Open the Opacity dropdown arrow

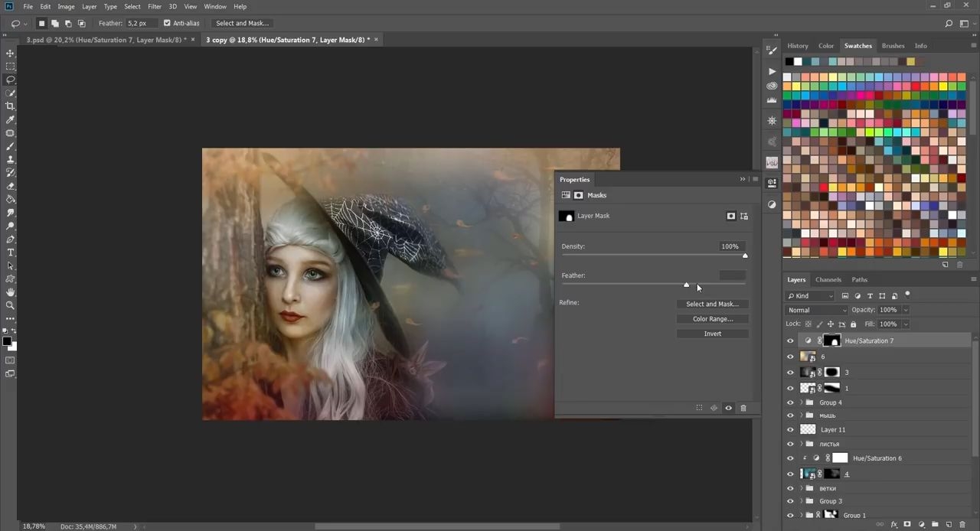point(905,310)
